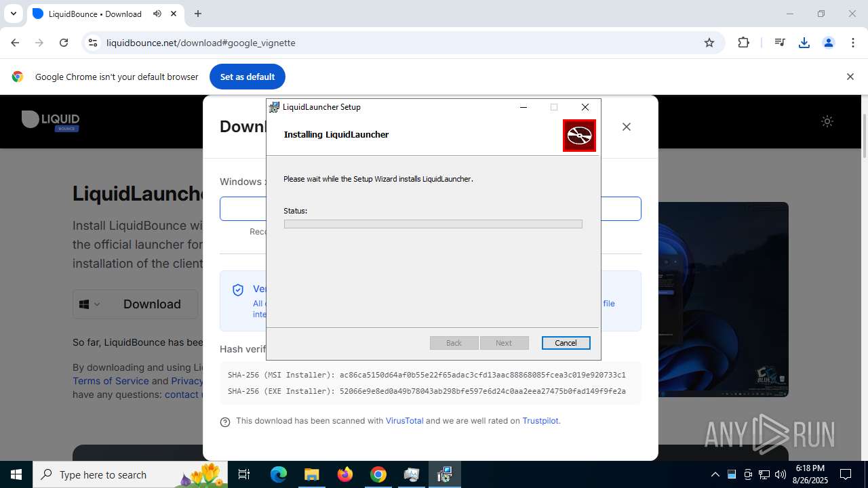The height and width of the screenshot is (488, 868).
Task: Open the Windows Start menu
Action: pyautogui.click(x=16, y=474)
